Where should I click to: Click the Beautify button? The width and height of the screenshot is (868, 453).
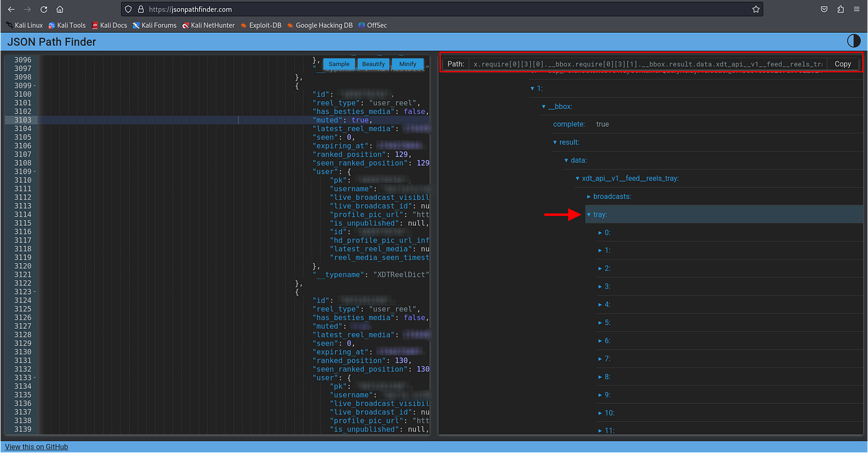(x=373, y=64)
